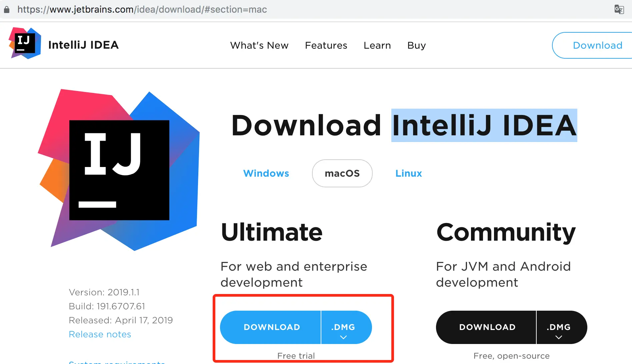Screen dimensions: 632x364
Task: Click the 'For web and enterprise development' text
Action: [x=294, y=274]
